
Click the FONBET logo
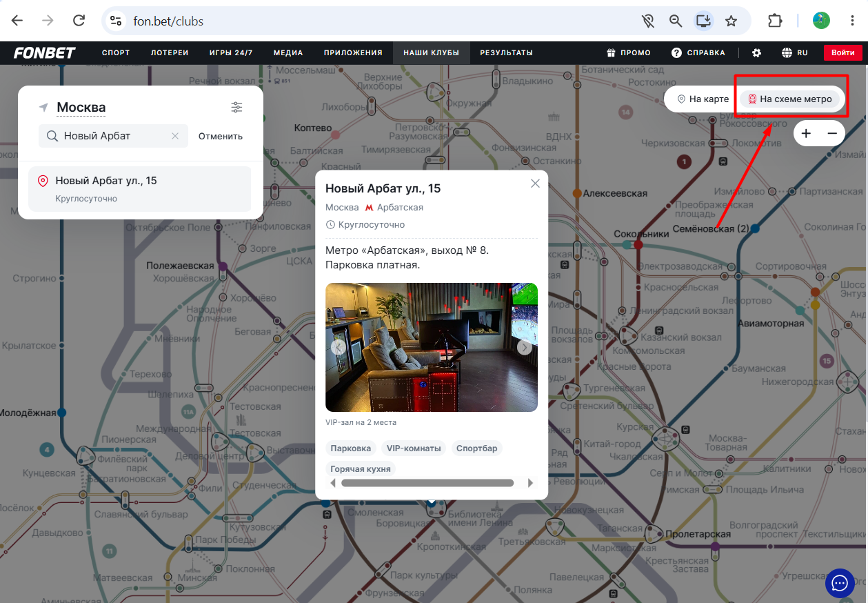pos(45,53)
